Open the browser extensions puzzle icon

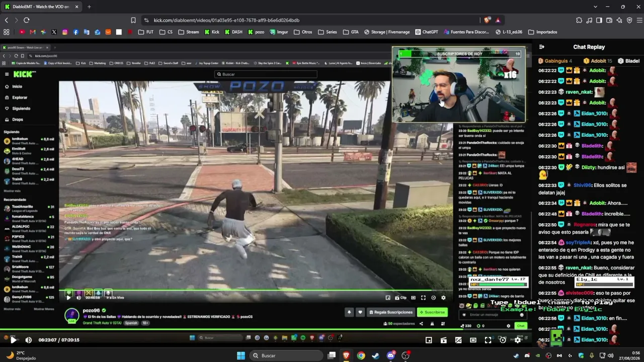(579, 20)
